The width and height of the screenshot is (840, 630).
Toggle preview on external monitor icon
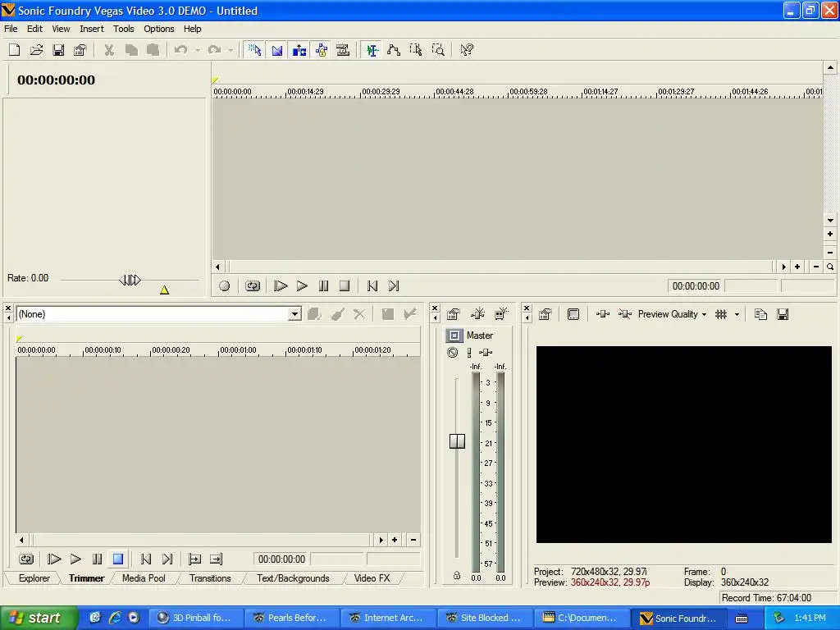click(573, 314)
